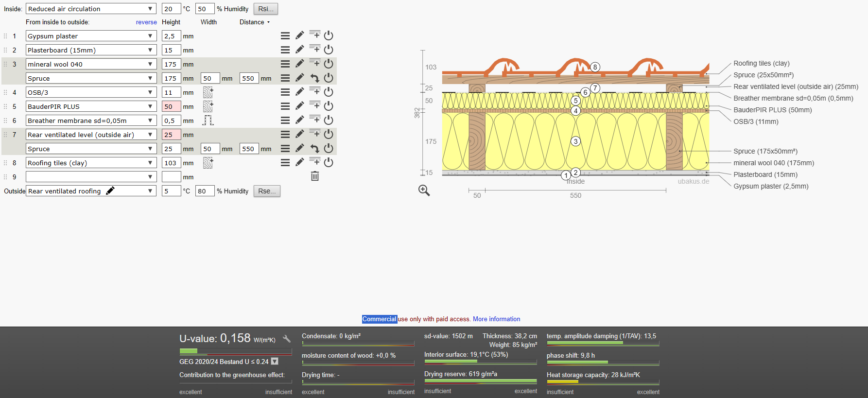Click the hatching icon in Roofing tiles row
Screen dimensions: 868x398
(x=208, y=163)
